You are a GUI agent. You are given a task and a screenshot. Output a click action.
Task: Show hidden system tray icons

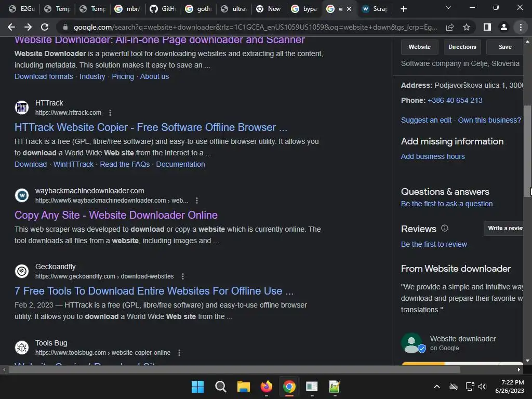pos(437,387)
